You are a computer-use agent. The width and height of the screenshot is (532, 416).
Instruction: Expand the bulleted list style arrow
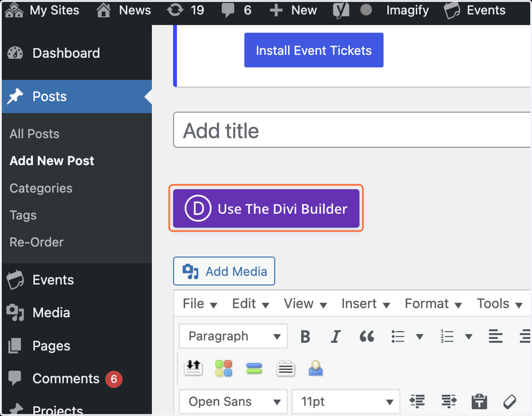[419, 337]
